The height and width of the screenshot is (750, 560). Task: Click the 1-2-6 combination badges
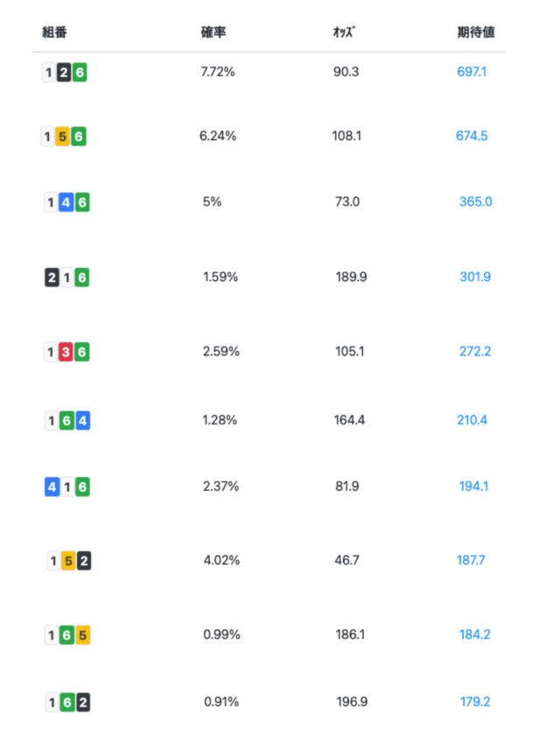(65, 73)
